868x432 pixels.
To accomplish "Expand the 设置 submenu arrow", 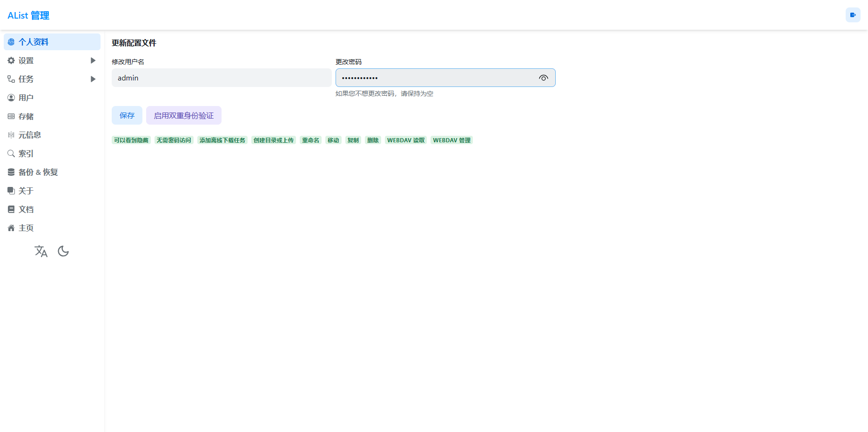I will [93, 60].
